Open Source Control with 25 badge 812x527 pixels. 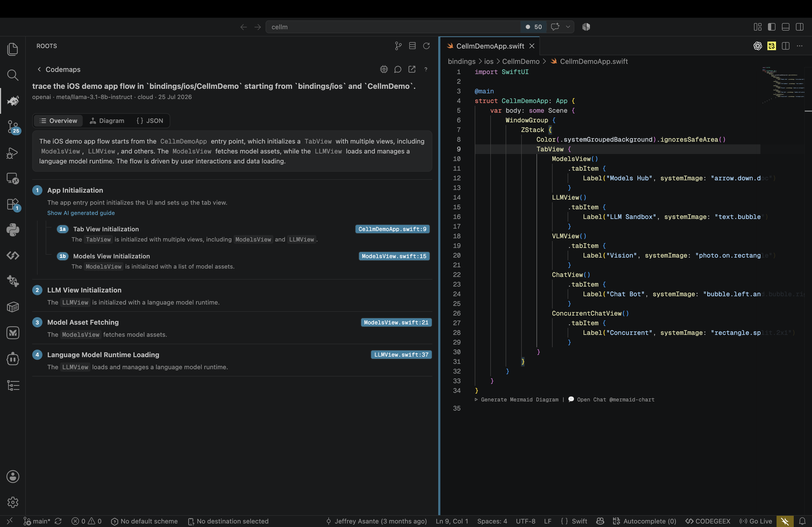[13, 127]
